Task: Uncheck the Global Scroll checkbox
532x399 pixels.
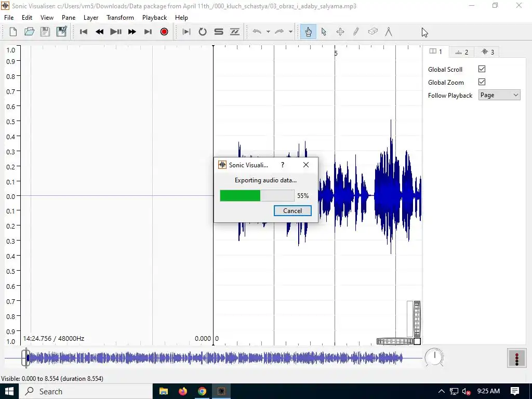Action: 482,69
